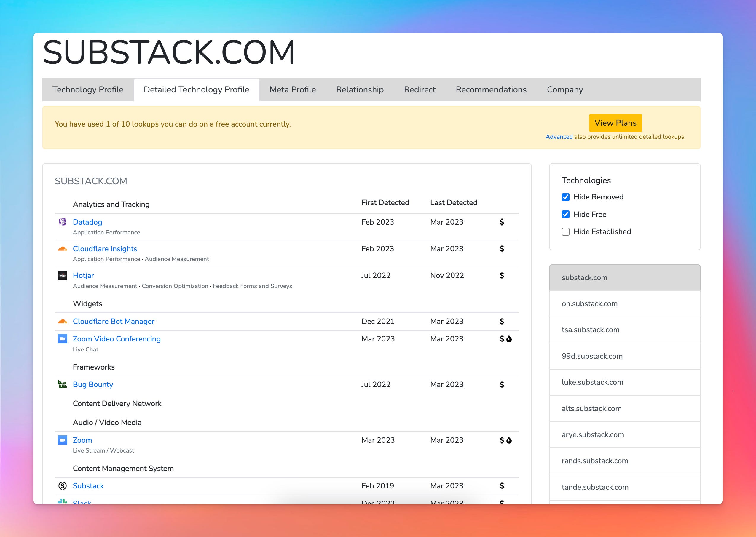Click the Frameworks section heading
The width and height of the screenshot is (756, 537).
click(x=94, y=367)
